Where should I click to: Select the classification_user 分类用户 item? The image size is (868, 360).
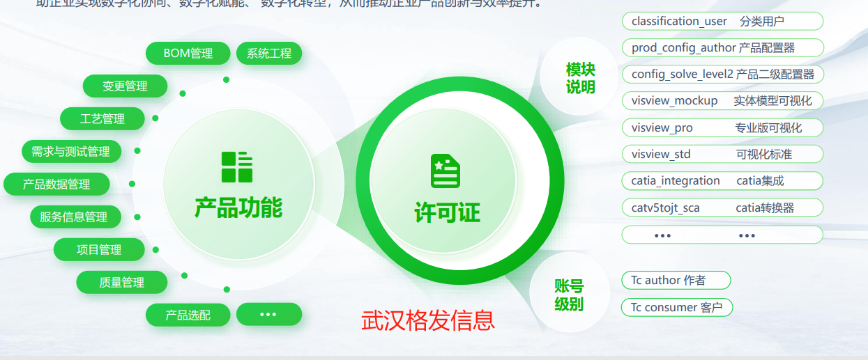click(722, 21)
